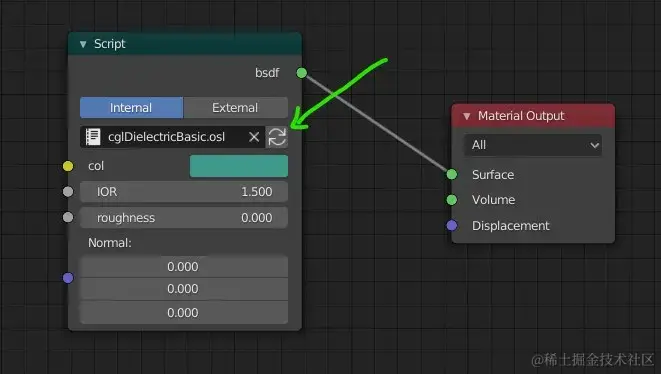Click the col teal color swatch
This screenshot has height=374, width=661.
[x=239, y=166]
